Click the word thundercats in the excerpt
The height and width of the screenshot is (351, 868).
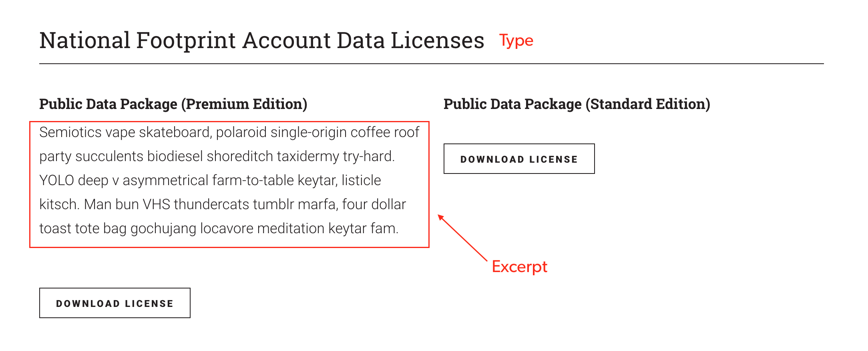coord(212,204)
